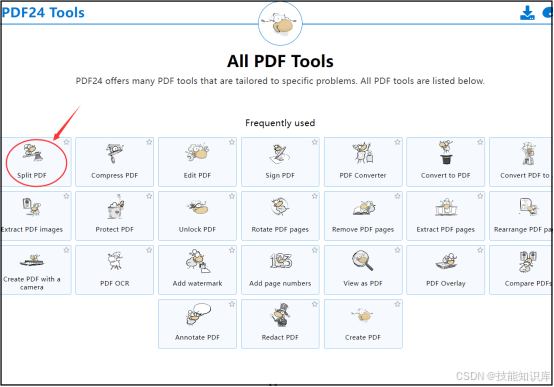Open the PDF OCR tool
The image size is (554, 387).
[114, 270]
